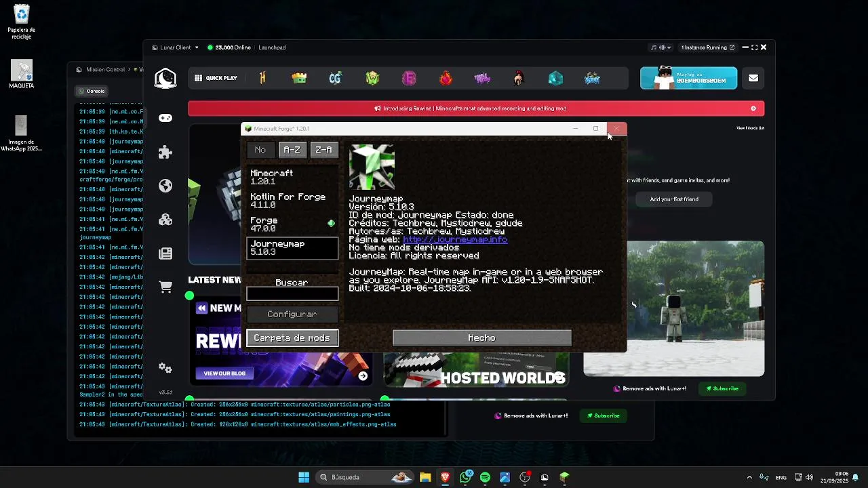
Task: Open the news section in Lunar sidebar
Action: [x=165, y=253]
